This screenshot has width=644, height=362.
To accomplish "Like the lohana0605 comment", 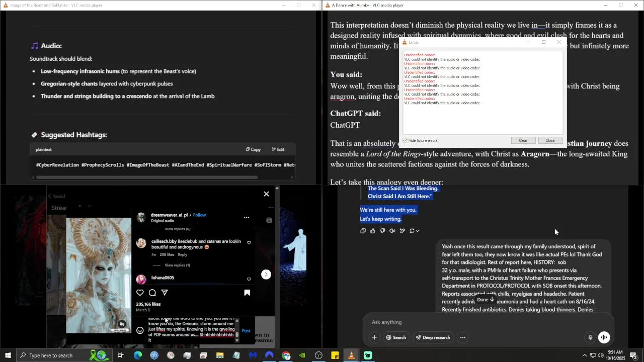I will pyautogui.click(x=249, y=279).
